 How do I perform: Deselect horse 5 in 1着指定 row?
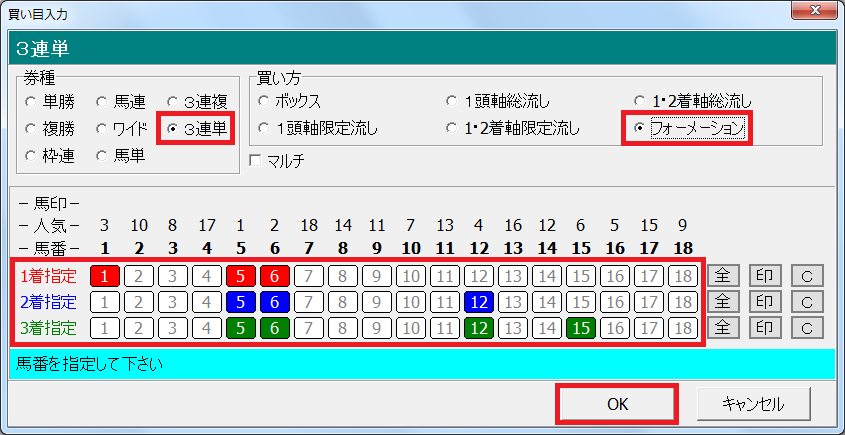tap(241, 277)
